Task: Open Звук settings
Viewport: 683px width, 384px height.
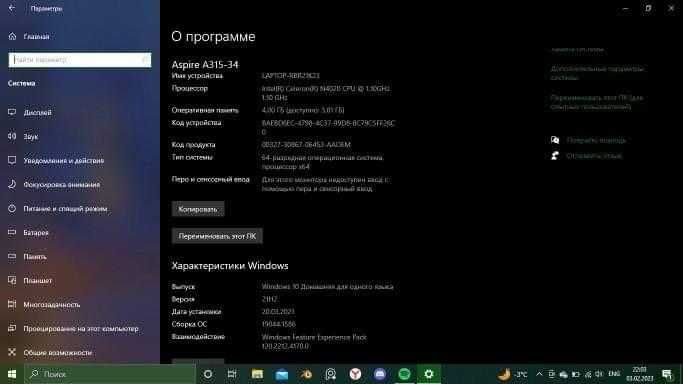Action: point(23,136)
